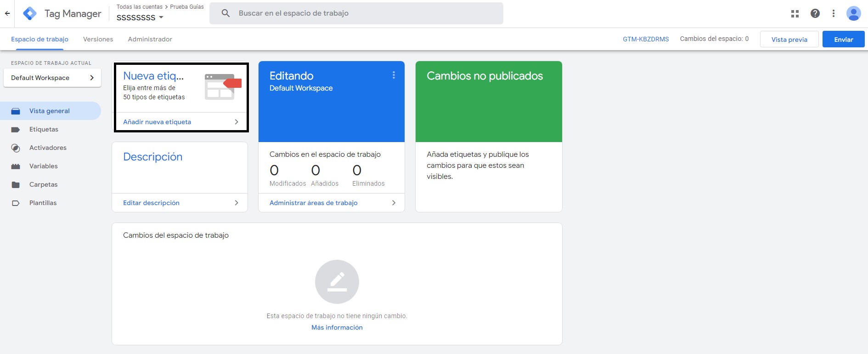This screenshot has width=868, height=354.
Task: Click the back arrow icon
Action: pos(7,13)
